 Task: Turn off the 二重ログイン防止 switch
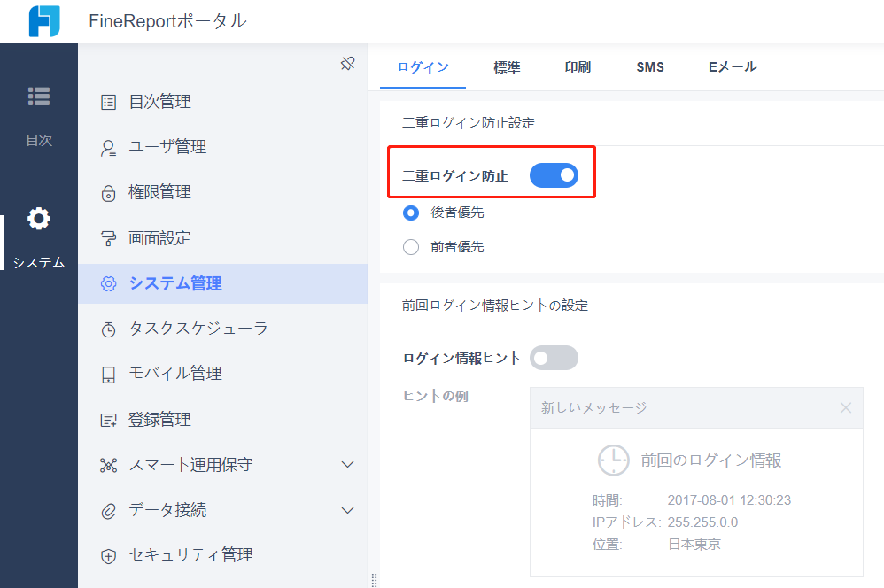(x=554, y=175)
